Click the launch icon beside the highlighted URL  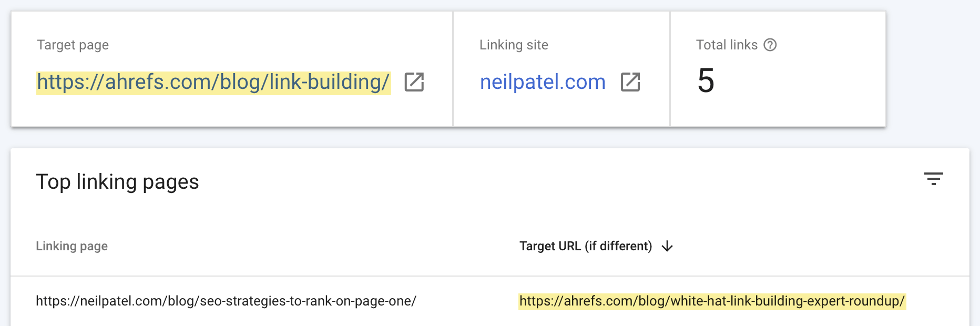414,83
